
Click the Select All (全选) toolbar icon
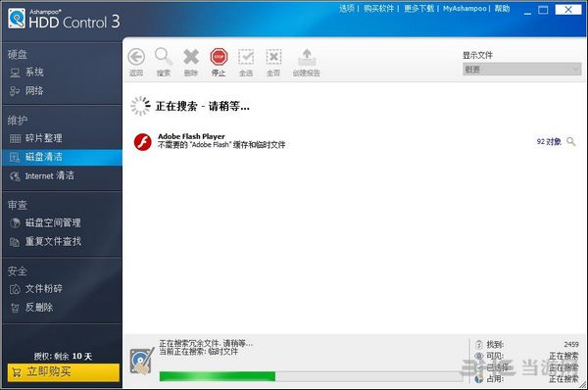(x=246, y=58)
